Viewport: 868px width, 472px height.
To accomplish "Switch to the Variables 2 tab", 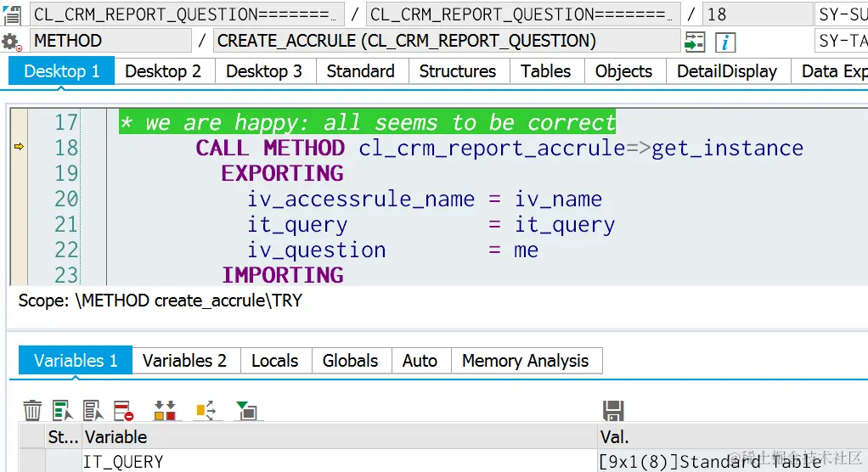I will (x=184, y=361).
